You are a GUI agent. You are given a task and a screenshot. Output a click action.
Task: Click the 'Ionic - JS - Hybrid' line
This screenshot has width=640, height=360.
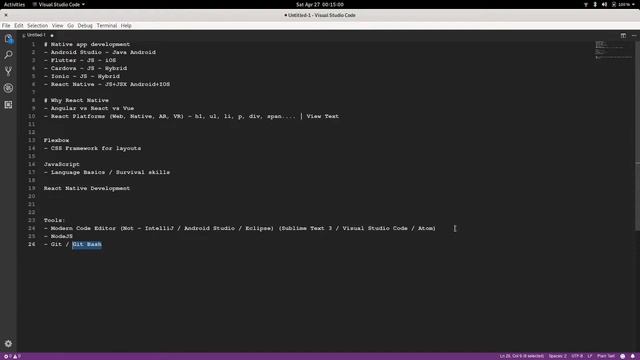click(82, 76)
